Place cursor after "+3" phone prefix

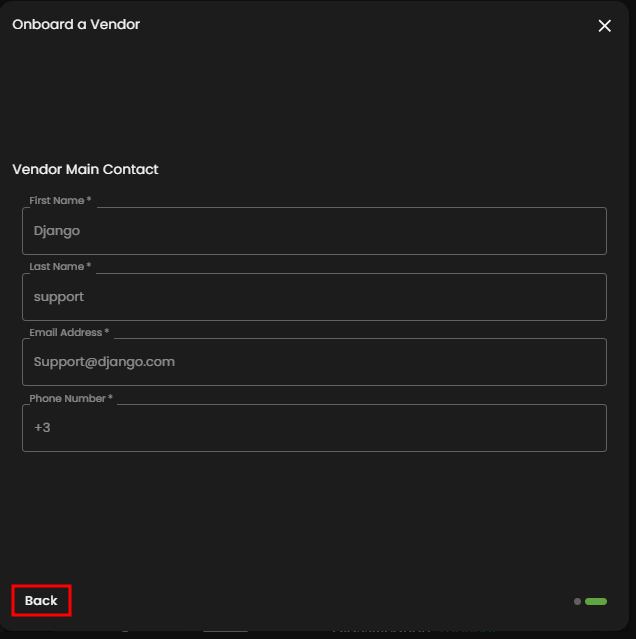52,428
